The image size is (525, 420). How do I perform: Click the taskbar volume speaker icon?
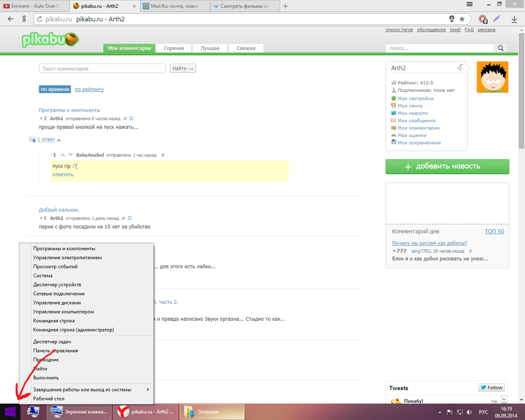click(x=469, y=412)
